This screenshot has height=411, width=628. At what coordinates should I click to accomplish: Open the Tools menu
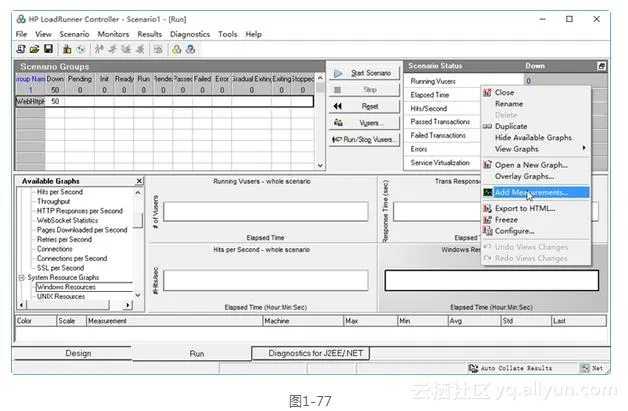[227, 34]
